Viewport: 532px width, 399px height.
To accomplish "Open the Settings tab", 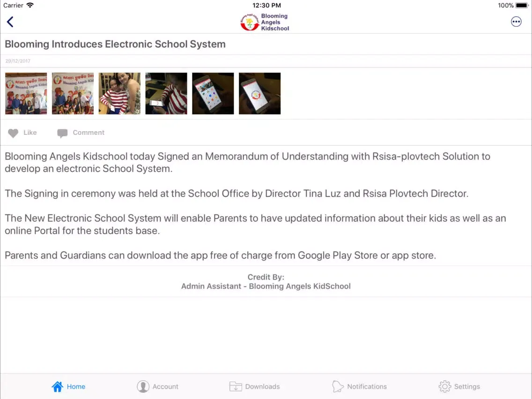I will [x=459, y=386].
